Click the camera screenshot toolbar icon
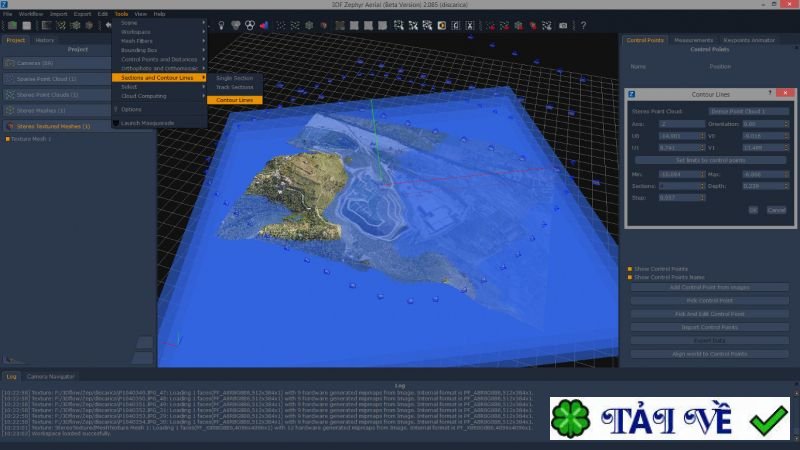The height and width of the screenshot is (450, 800). pos(563,26)
